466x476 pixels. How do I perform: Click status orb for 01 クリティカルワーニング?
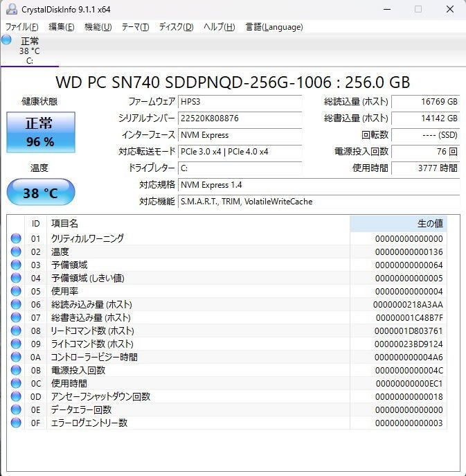tap(16, 238)
